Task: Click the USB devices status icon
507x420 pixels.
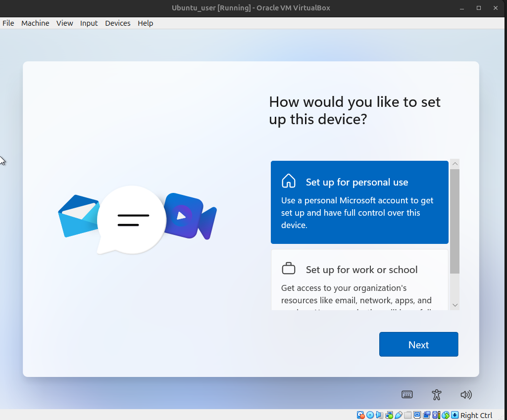Action: click(x=399, y=415)
